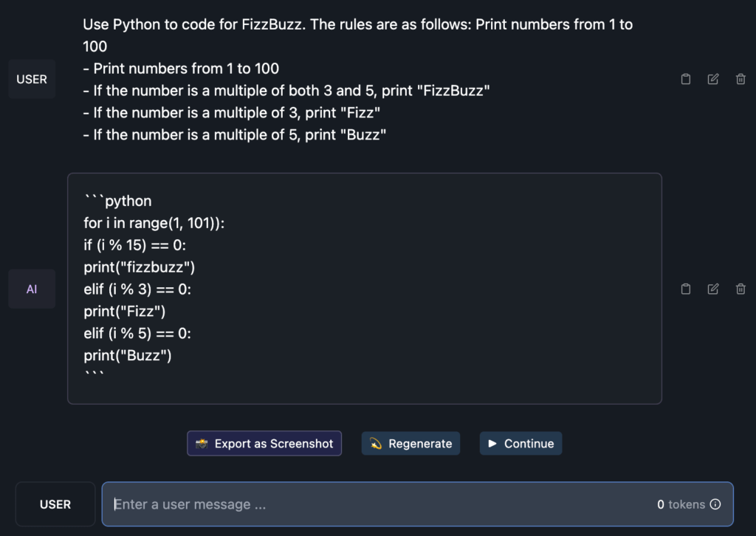Toggle the USER role label on first message

pos(32,80)
